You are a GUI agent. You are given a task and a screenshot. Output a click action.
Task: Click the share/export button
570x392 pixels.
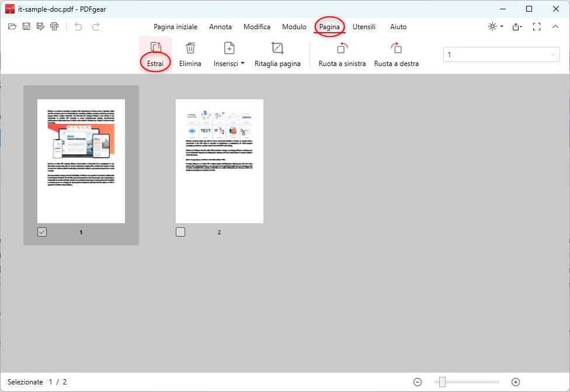pos(516,26)
